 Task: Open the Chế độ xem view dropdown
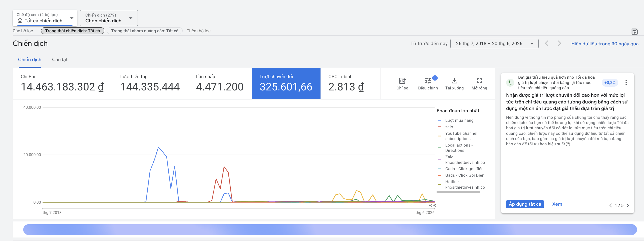tap(45, 18)
